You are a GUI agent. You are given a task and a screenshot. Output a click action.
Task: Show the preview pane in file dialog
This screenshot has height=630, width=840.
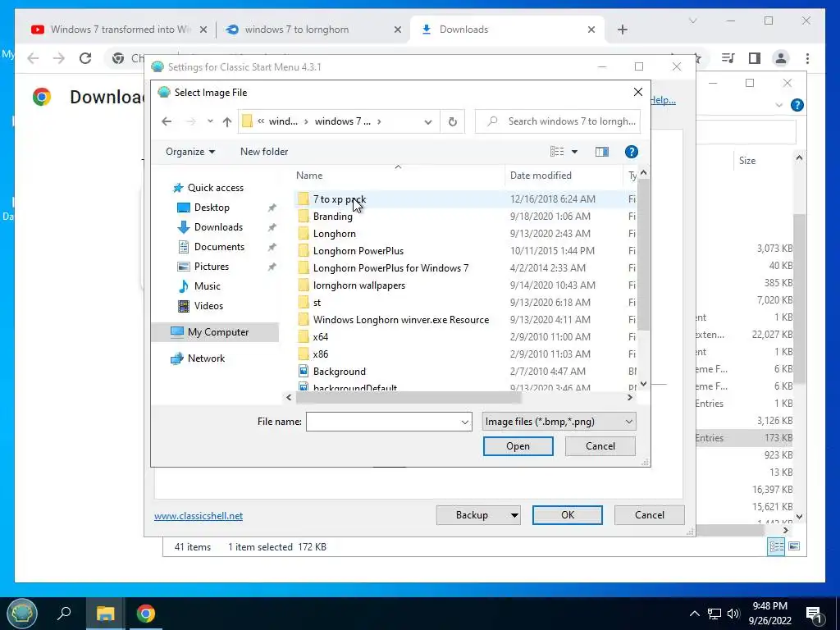601,152
